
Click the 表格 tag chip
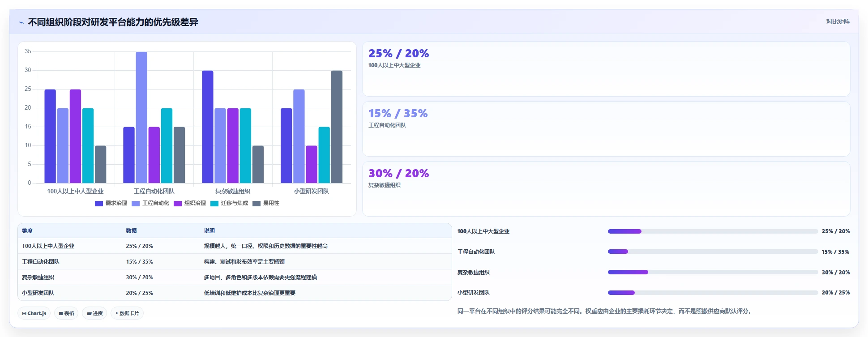66,313
